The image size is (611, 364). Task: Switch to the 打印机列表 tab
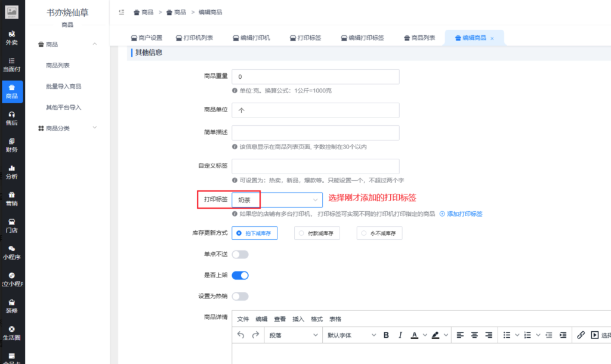pos(195,38)
